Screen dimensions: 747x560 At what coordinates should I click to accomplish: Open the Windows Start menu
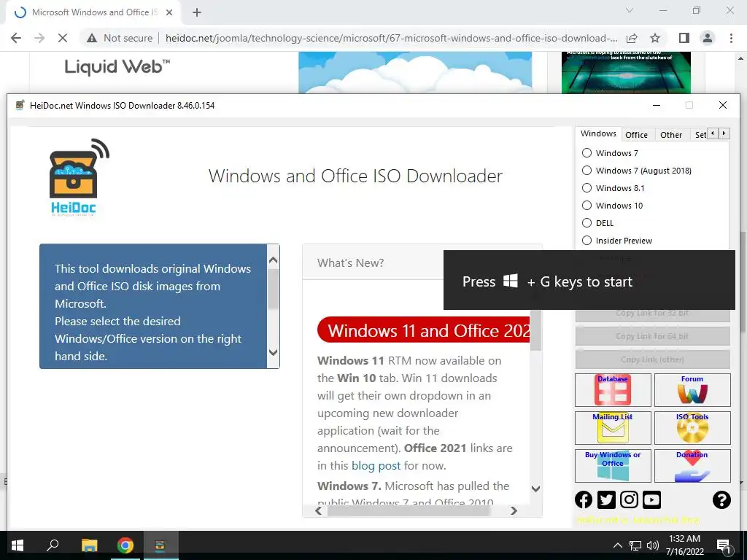18,545
